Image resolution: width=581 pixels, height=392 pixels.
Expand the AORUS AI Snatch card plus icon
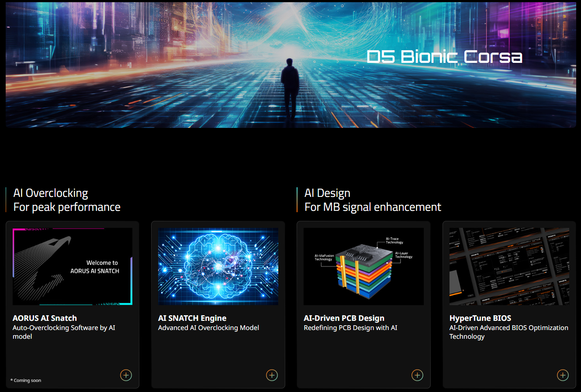click(126, 375)
